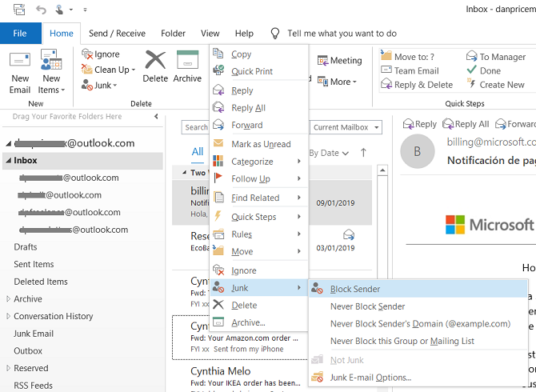Click the Undo icon in title bar

pos(41,10)
